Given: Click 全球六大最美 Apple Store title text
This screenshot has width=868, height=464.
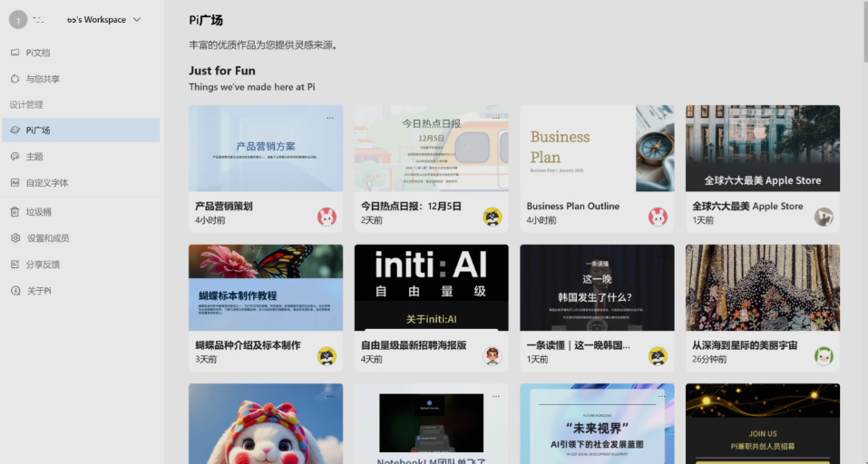Looking at the screenshot, I should coord(747,206).
